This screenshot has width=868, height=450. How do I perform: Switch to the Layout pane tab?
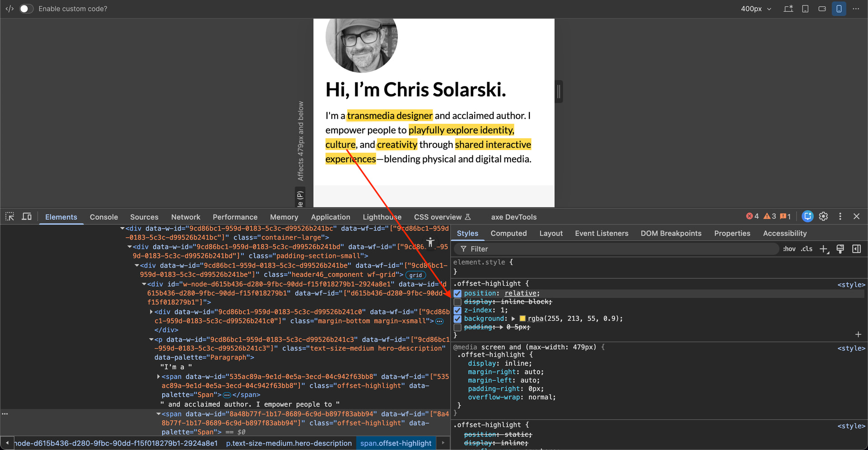coord(551,234)
